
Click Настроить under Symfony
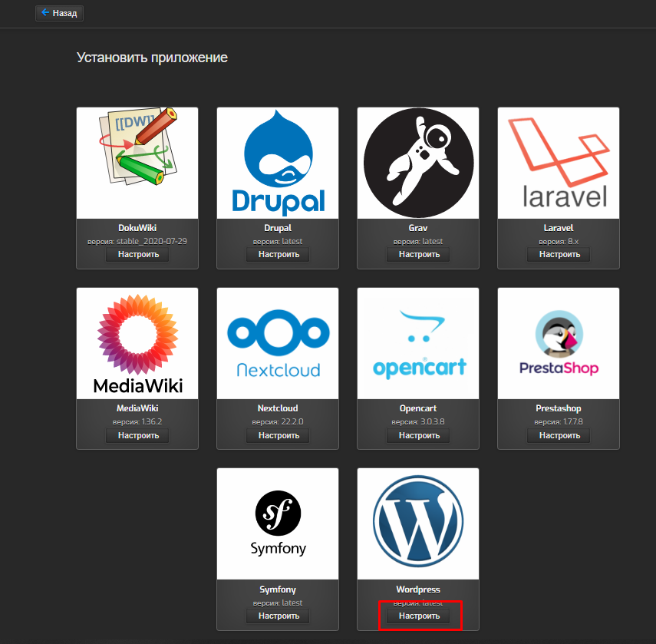coord(279,616)
